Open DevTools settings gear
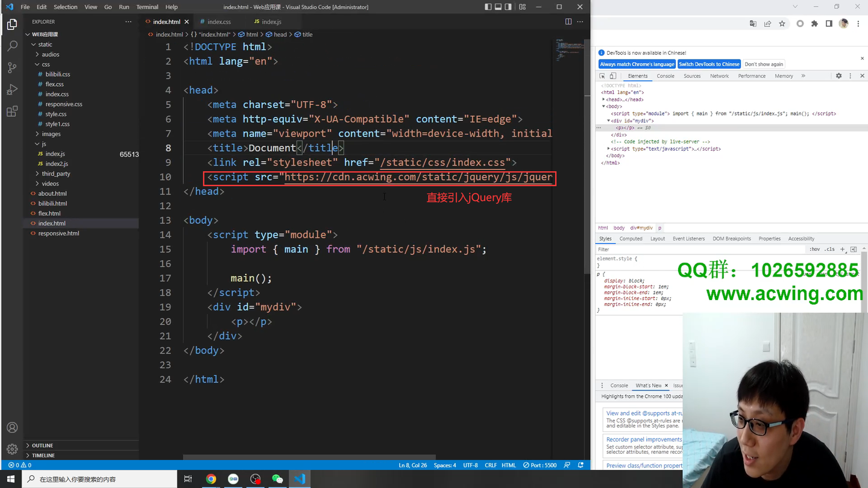Viewport: 868px width, 488px height. coord(838,76)
